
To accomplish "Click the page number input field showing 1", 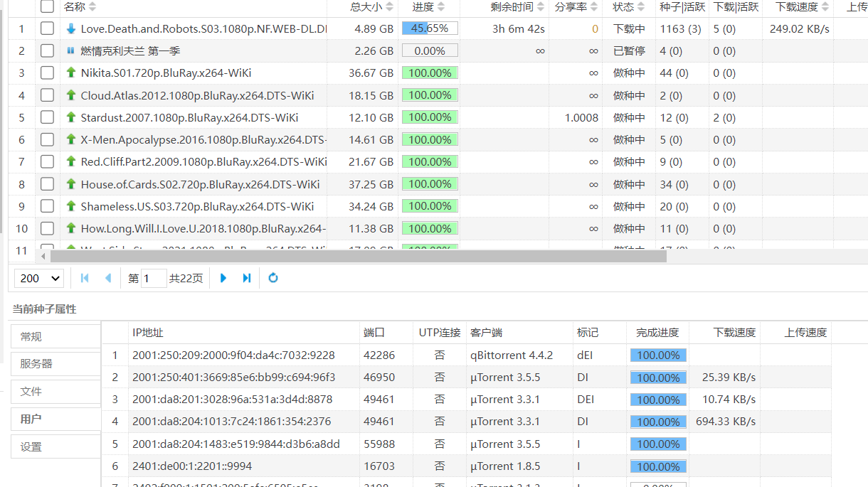I will [x=154, y=278].
